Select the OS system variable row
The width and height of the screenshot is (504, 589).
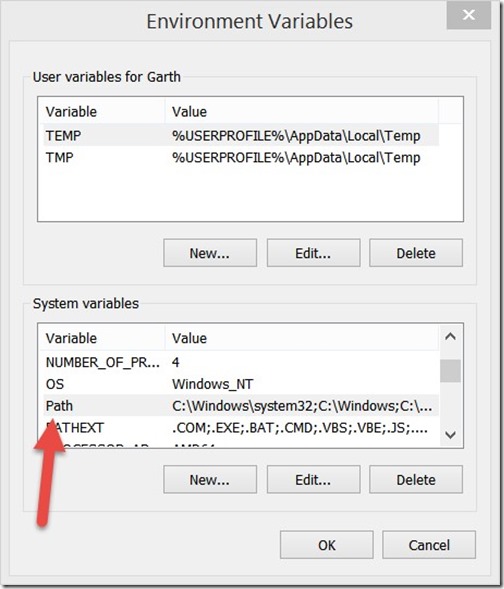[x=241, y=384]
